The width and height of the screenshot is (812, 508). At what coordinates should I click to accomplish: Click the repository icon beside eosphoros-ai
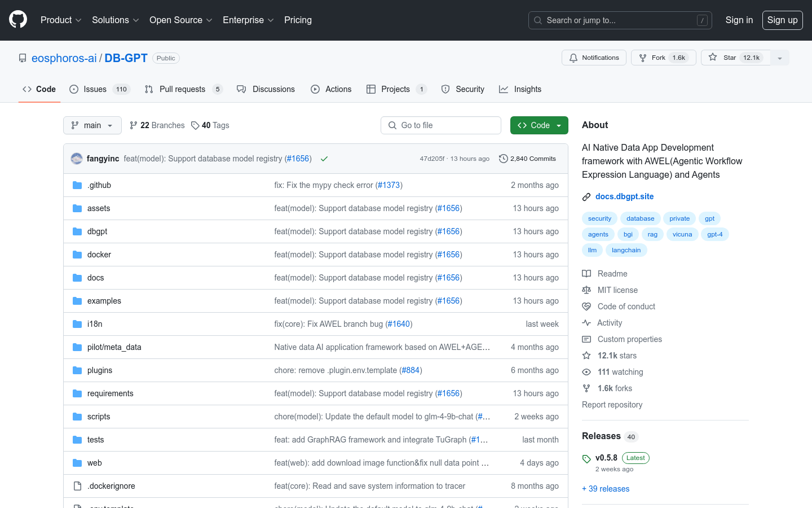(x=23, y=58)
